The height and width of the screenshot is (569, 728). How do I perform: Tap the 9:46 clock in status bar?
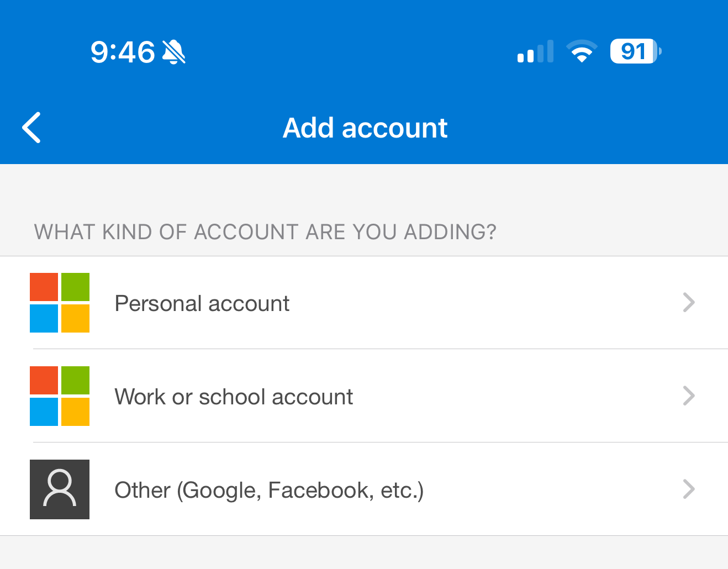(x=123, y=52)
